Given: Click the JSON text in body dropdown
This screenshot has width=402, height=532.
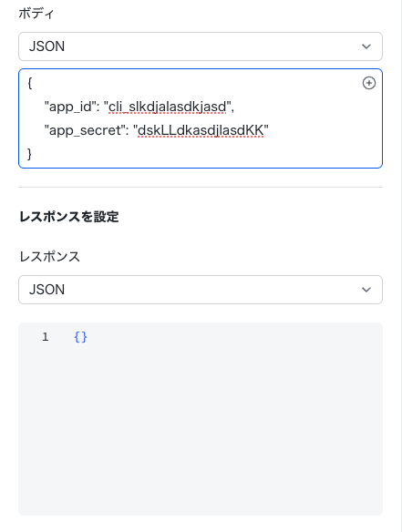Looking at the screenshot, I should point(46,46).
